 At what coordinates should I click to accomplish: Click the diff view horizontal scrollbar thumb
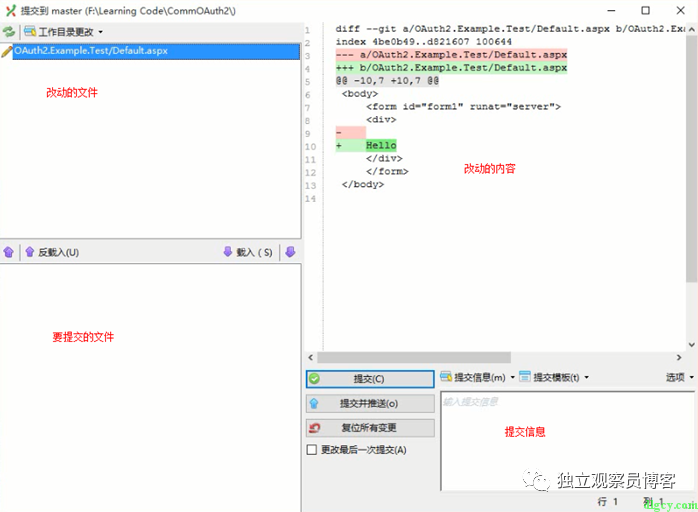pyautogui.click(x=414, y=358)
